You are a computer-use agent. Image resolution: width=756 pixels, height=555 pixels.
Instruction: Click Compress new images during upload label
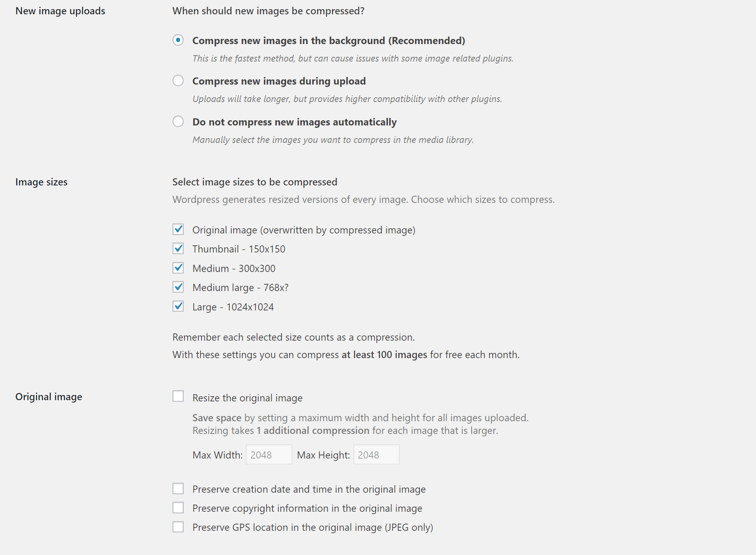click(x=279, y=81)
